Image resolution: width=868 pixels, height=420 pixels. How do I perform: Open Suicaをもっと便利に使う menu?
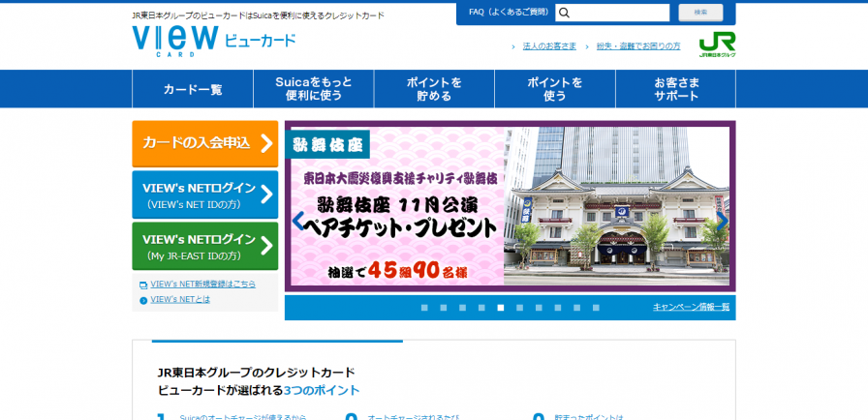(313, 89)
